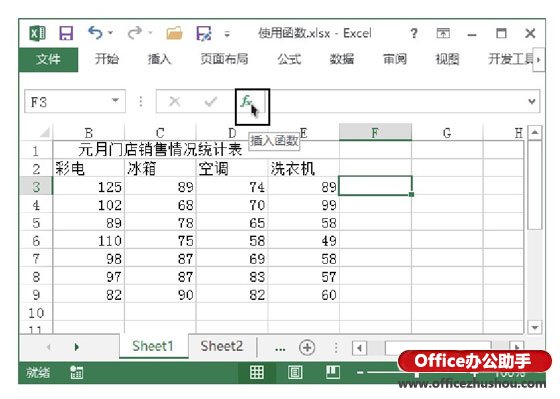
Task: Select the cell containing 49
Action: pyautogui.click(x=303, y=241)
